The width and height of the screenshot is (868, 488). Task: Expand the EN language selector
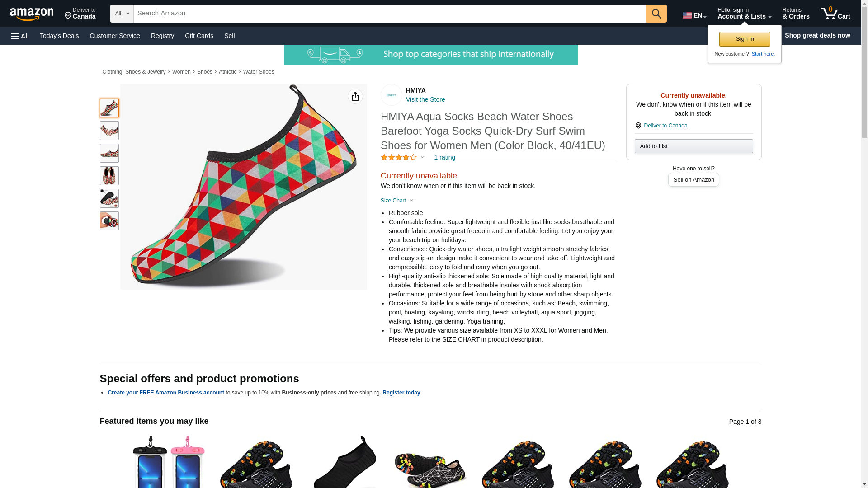coord(694,15)
